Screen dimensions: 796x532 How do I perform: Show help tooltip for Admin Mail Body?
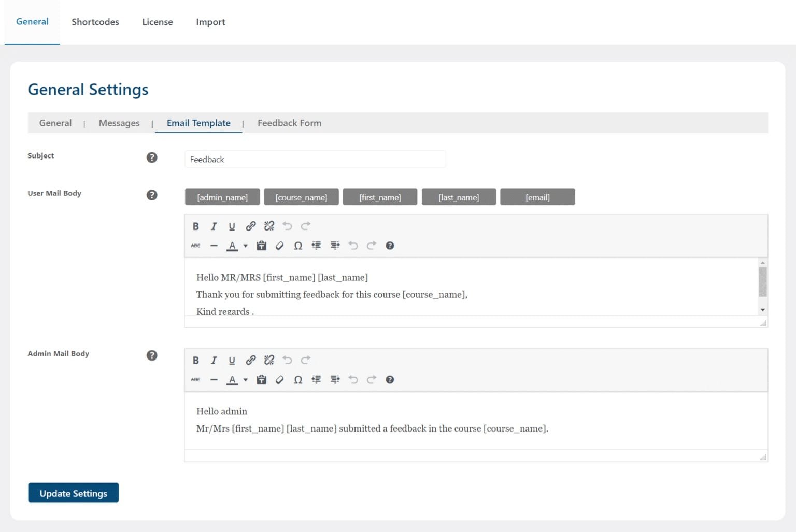click(x=152, y=355)
